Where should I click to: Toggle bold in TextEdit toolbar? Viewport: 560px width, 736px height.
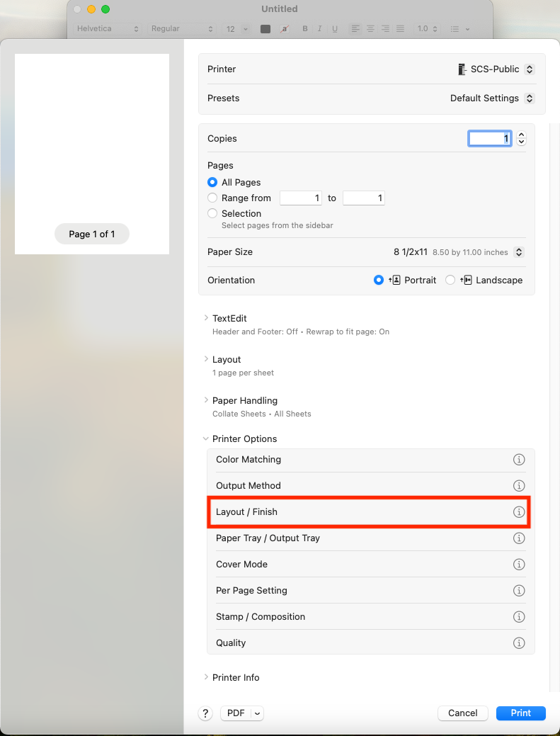[305, 28]
